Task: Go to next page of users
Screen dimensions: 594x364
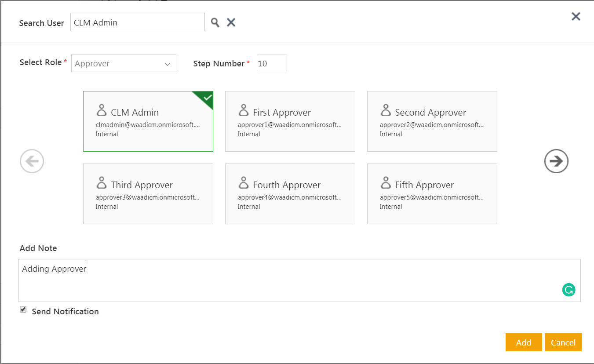Action: coord(556,161)
